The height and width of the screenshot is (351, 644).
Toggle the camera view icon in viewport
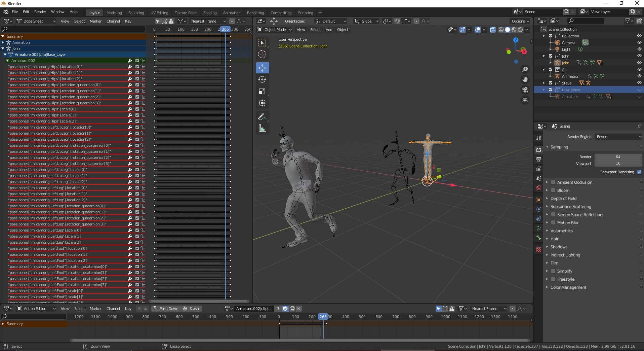(525, 90)
